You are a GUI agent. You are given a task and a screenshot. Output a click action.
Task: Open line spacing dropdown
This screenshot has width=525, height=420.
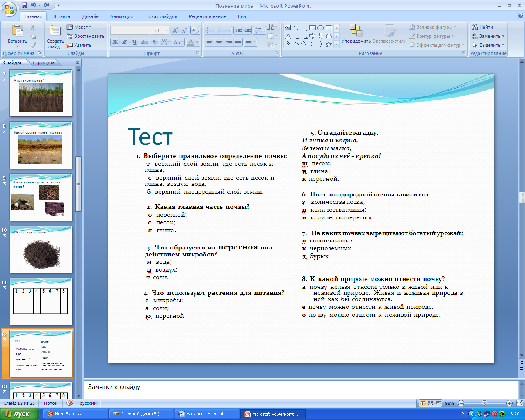pyautogui.click(x=260, y=30)
